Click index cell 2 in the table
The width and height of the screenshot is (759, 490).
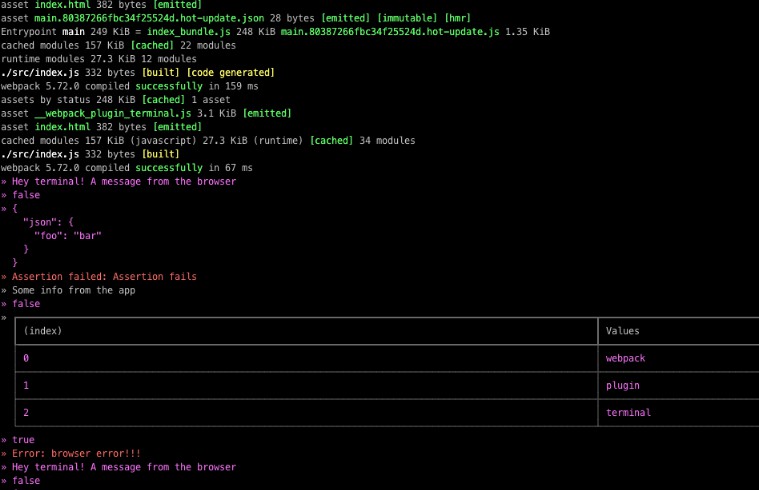pyautogui.click(x=306, y=413)
